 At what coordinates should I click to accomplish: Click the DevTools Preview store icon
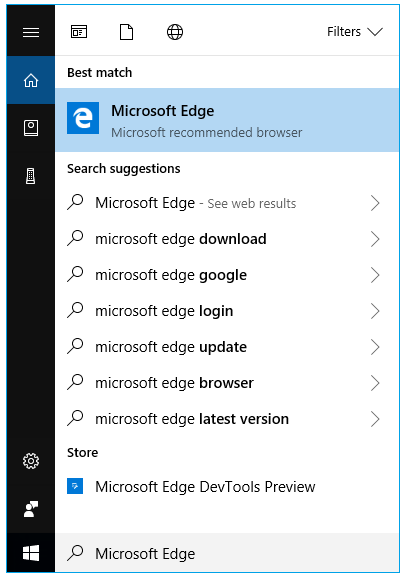[75, 486]
